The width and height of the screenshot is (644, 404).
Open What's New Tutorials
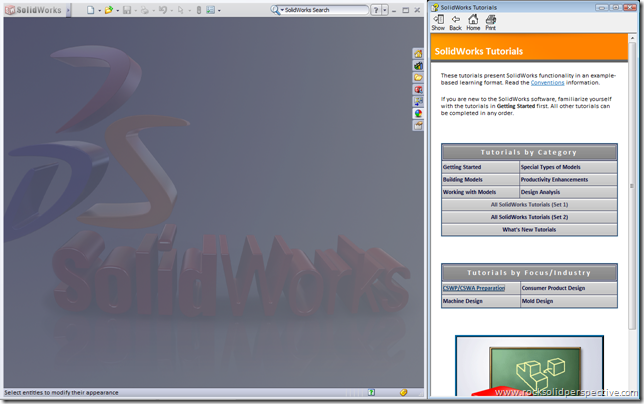529,230
